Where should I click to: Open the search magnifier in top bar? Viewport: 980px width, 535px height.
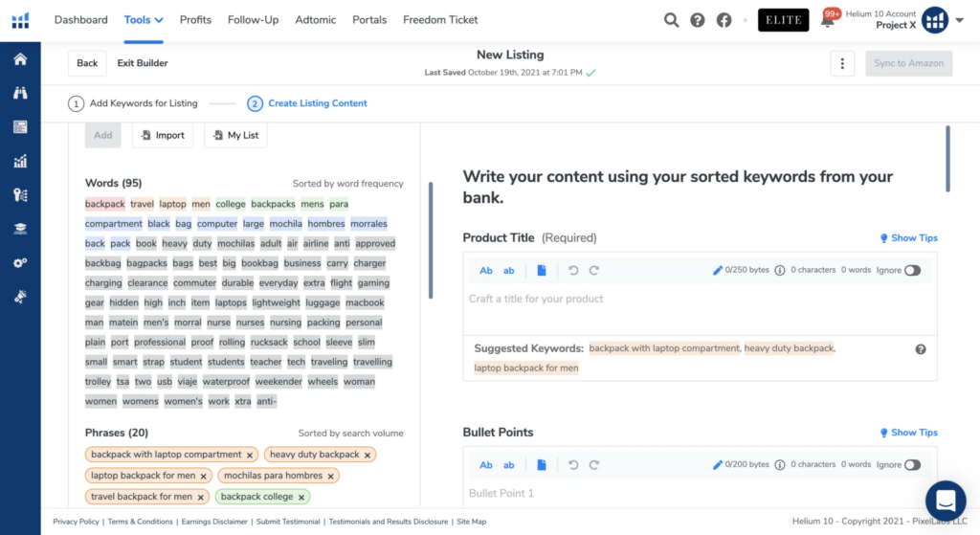pos(672,20)
